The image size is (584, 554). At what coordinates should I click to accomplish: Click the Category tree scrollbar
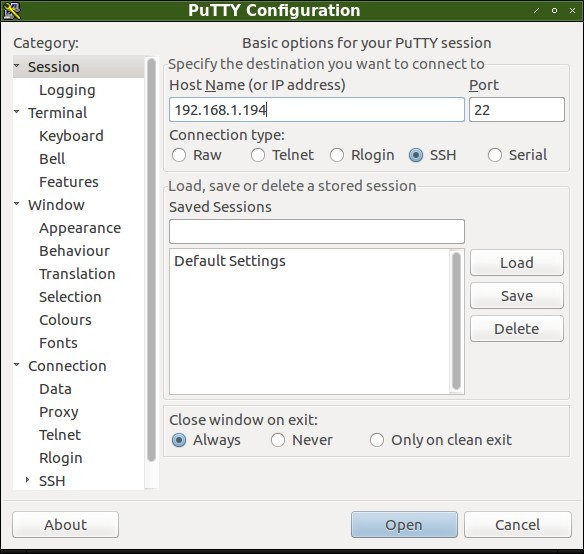(x=151, y=260)
